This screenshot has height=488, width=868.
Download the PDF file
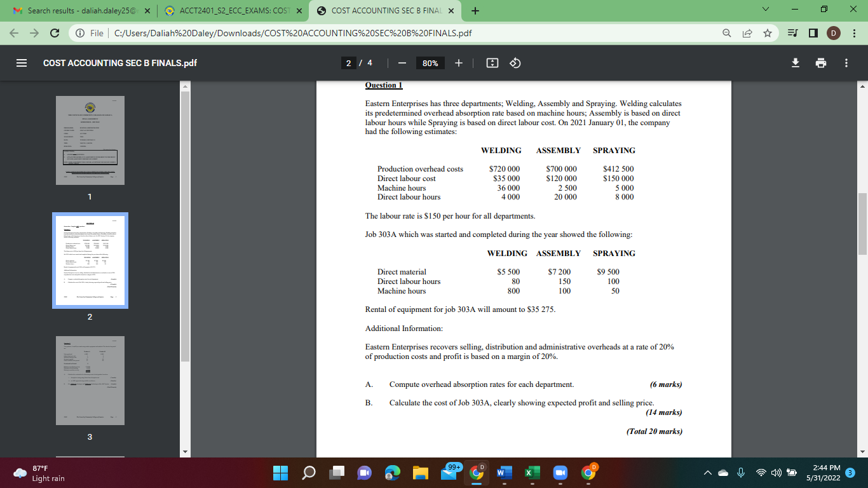coord(794,63)
